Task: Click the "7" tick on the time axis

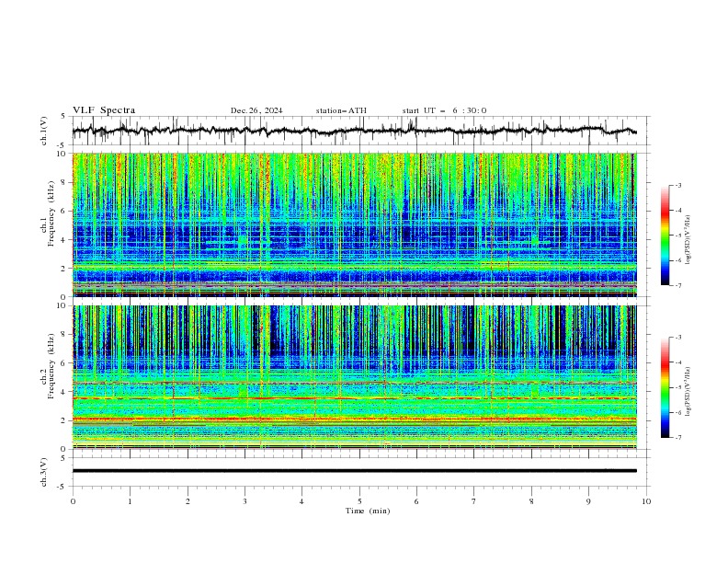Action: [x=474, y=501]
